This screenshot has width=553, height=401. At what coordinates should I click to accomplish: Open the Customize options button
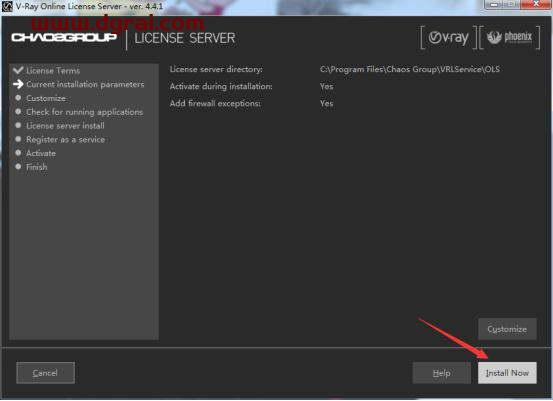[507, 329]
